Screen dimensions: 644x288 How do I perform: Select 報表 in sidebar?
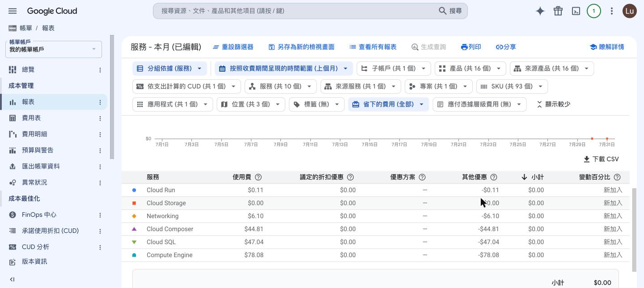pyautogui.click(x=28, y=102)
